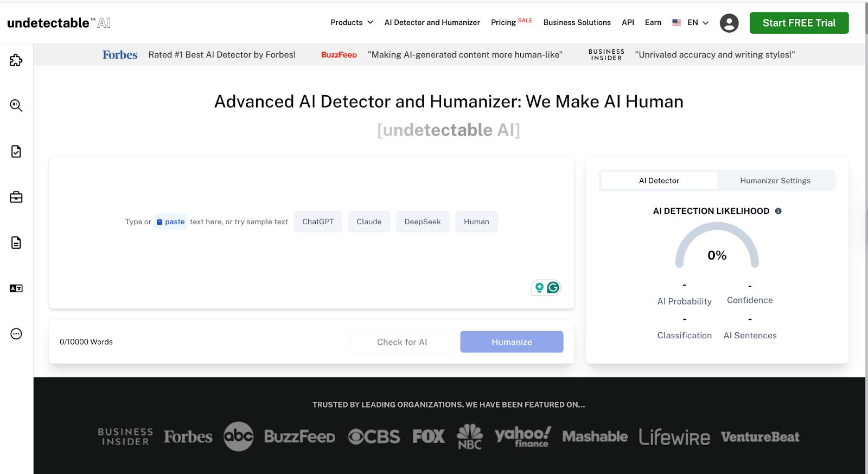Click the FOX logo in footer
The image size is (868, 474).
(x=429, y=437)
